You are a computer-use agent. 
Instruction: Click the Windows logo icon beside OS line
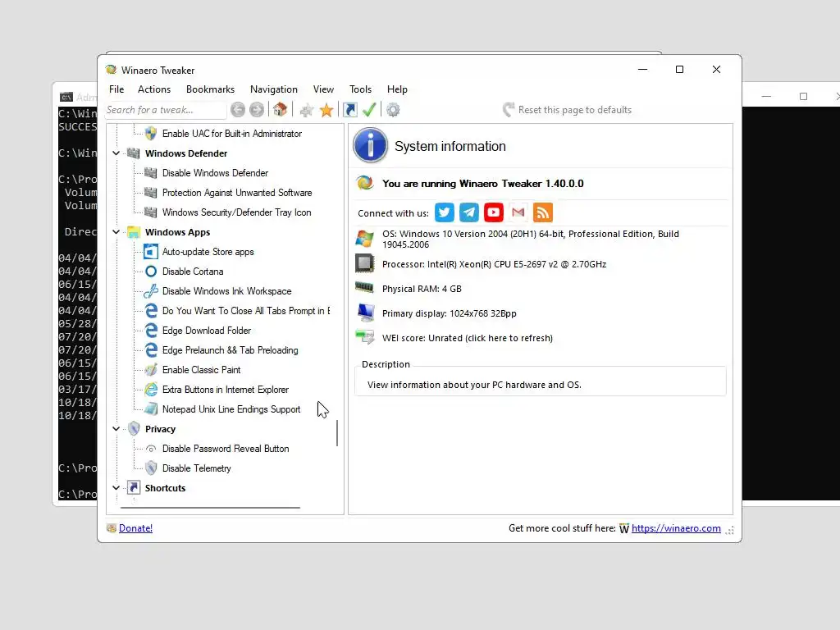(x=365, y=239)
